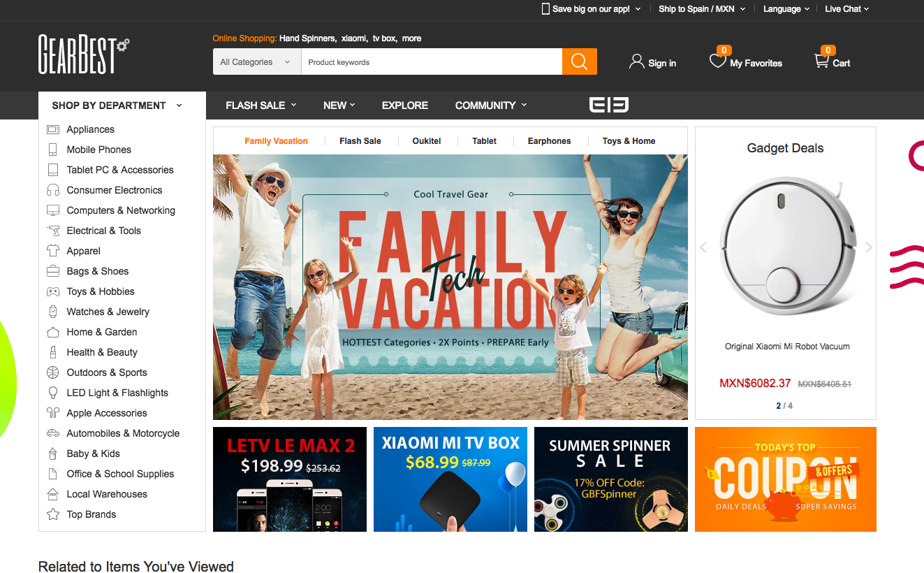Viewport: 924px width, 573px height.
Task: Click the Elephone brand logo in navbar
Action: [x=608, y=105]
